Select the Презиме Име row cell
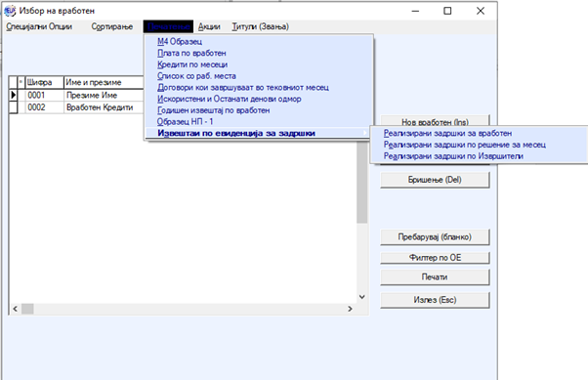 (x=104, y=96)
